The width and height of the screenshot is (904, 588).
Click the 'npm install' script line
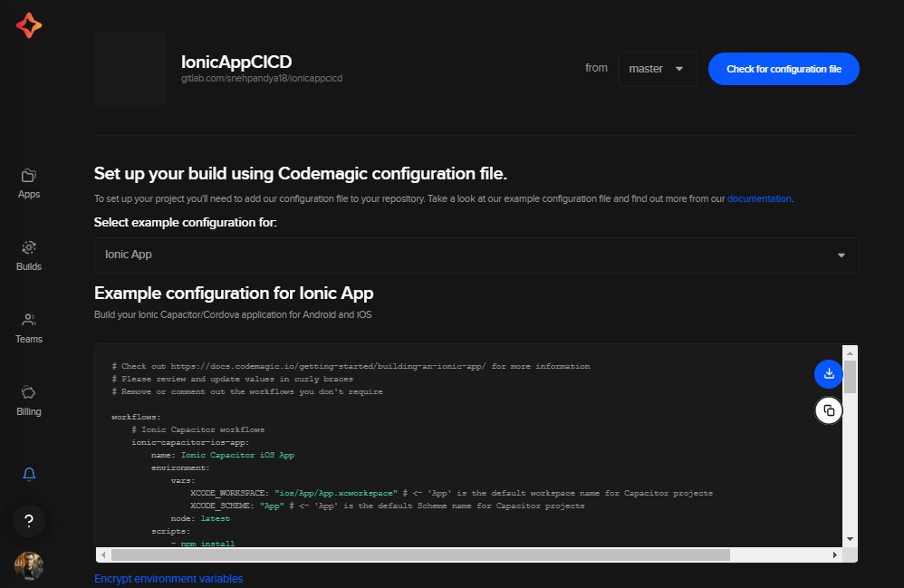[203, 543]
